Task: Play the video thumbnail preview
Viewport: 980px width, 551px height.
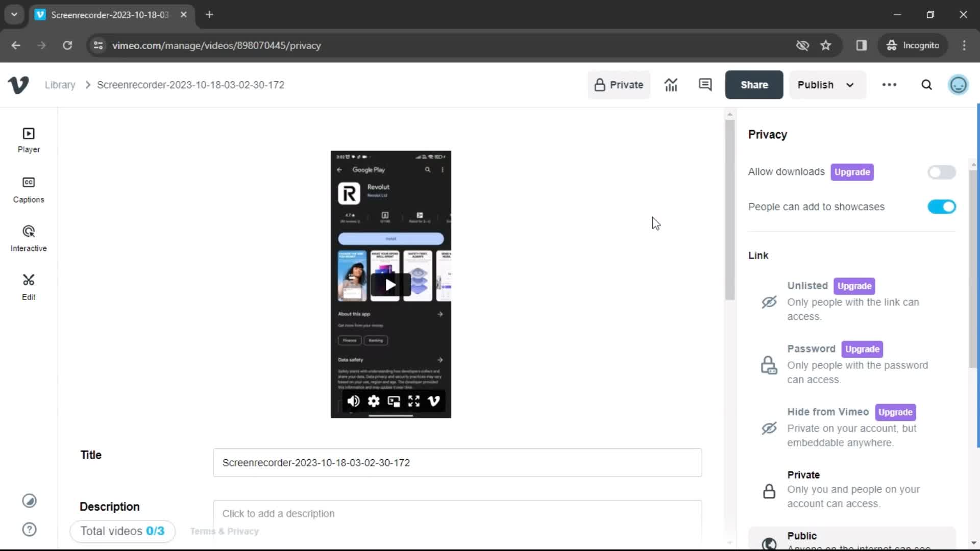Action: (x=390, y=283)
